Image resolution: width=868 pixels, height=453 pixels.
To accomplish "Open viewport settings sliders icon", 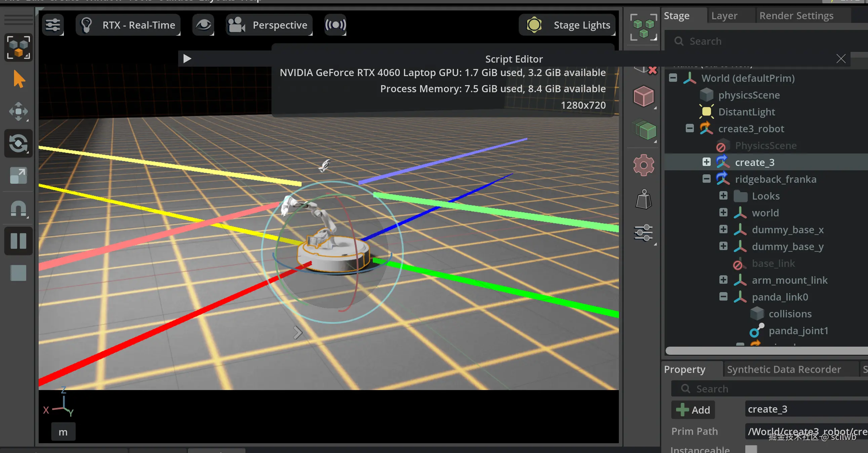I will pyautogui.click(x=53, y=25).
